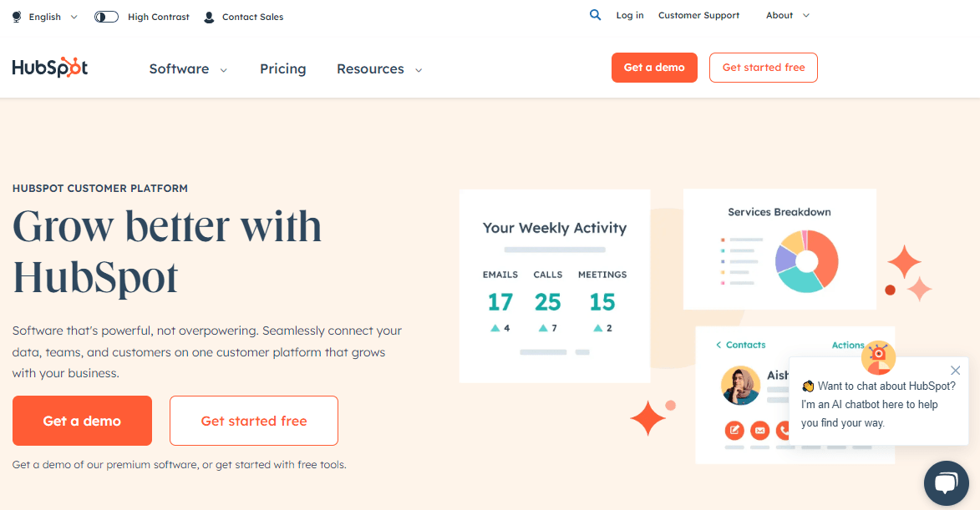
Task: Open the search magnifier
Action: tap(595, 15)
